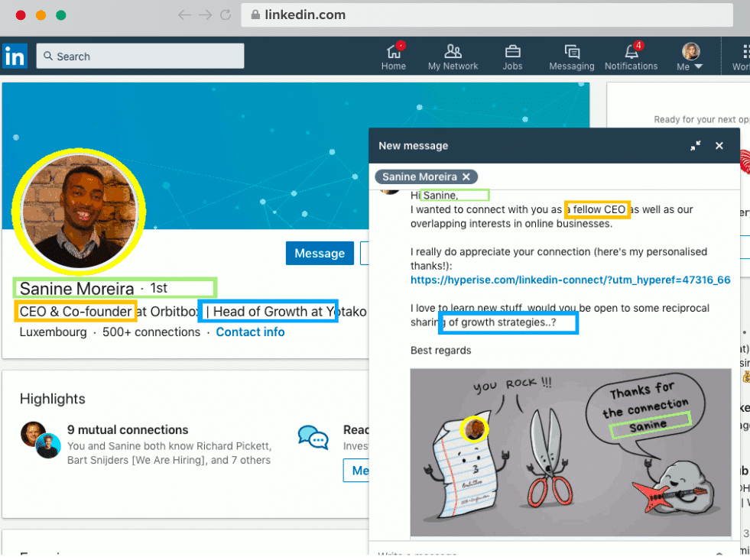
Task: Click the browser back arrow
Action: pos(183,15)
